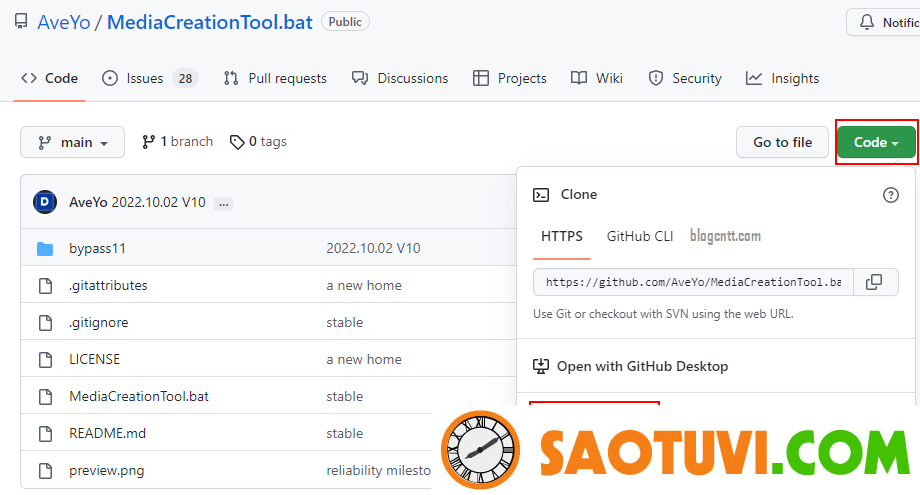Select the GitHub CLI clone tab
The height and width of the screenshot is (495, 920).
tap(640, 236)
